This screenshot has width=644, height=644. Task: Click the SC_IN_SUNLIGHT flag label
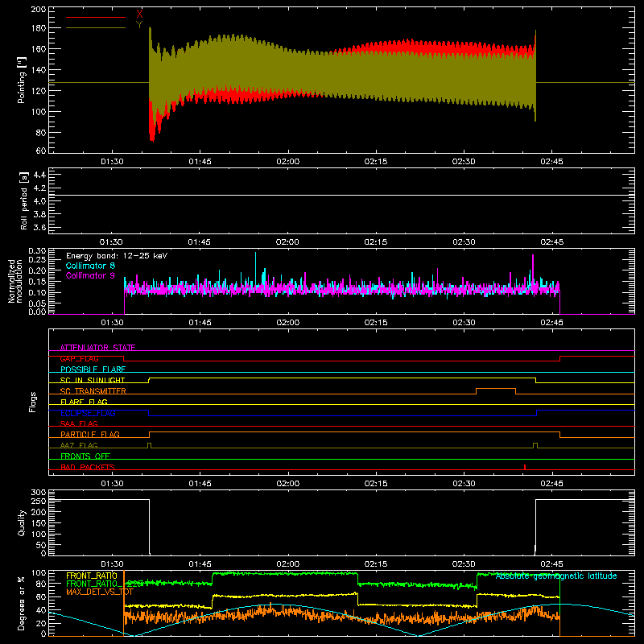pyautogui.click(x=93, y=380)
